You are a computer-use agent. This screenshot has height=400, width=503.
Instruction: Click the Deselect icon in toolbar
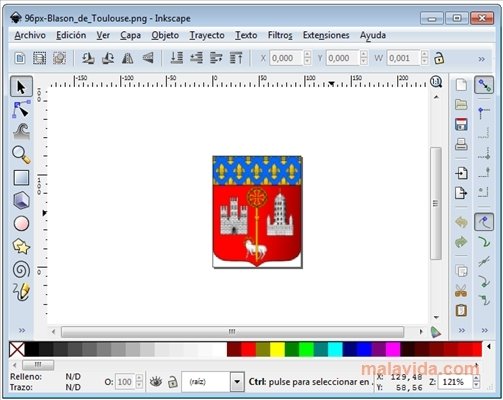point(59,58)
